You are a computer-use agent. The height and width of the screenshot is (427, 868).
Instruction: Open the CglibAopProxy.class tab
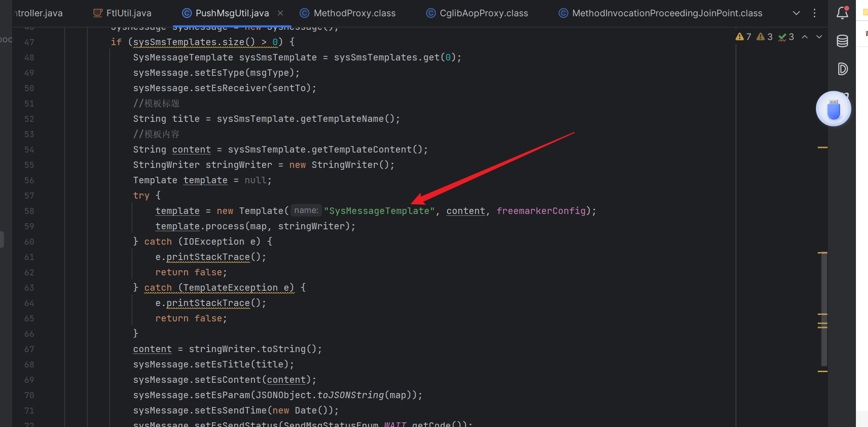coord(484,13)
